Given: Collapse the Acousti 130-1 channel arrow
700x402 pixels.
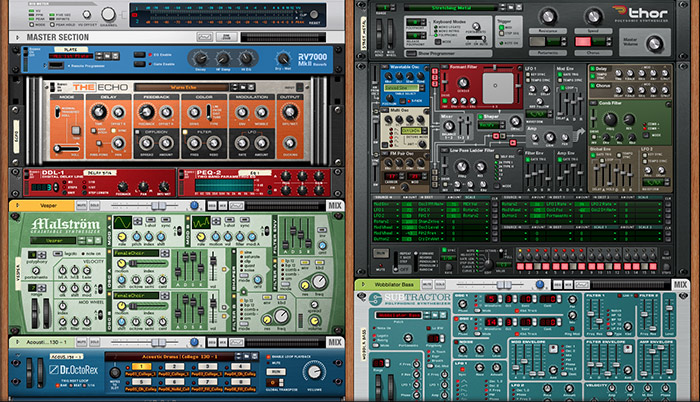Looking at the screenshot, I should tap(17, 342).
